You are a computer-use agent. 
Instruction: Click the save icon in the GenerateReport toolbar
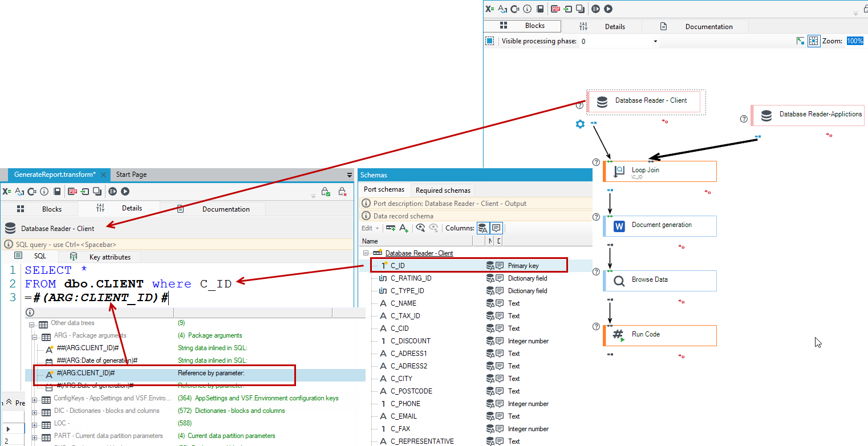pyautogui.click(x=57, y=192)
